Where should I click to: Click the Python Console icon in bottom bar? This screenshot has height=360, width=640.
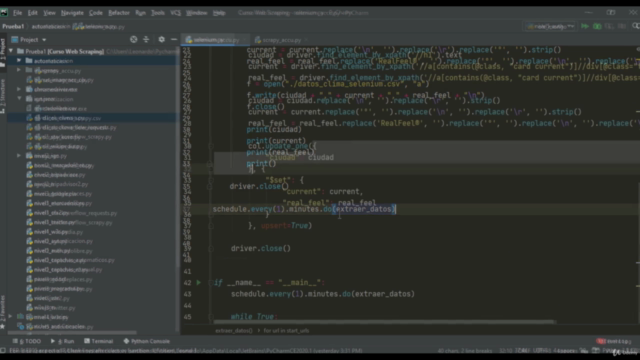(x=126, y=341)
